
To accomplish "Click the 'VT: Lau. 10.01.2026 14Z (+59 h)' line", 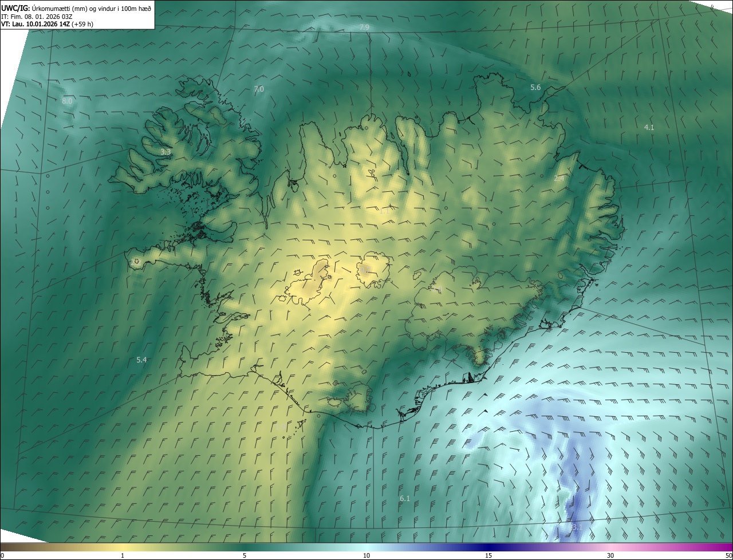I will [47, 24].
